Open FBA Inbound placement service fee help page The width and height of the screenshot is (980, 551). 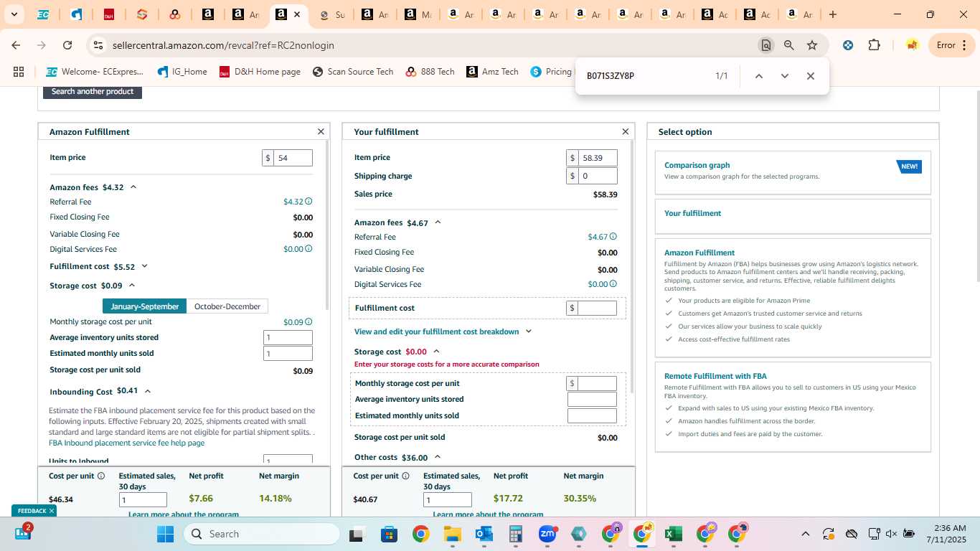pos(127,443)
